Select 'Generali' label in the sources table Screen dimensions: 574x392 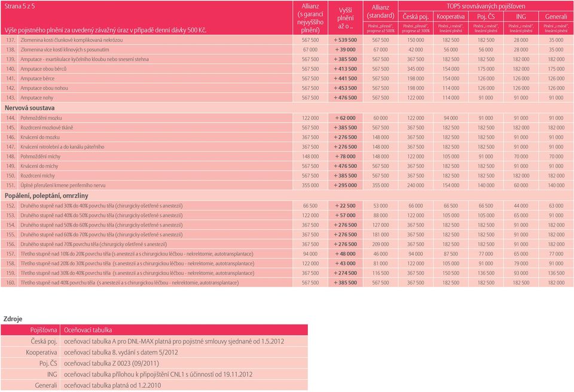point(46,385)
